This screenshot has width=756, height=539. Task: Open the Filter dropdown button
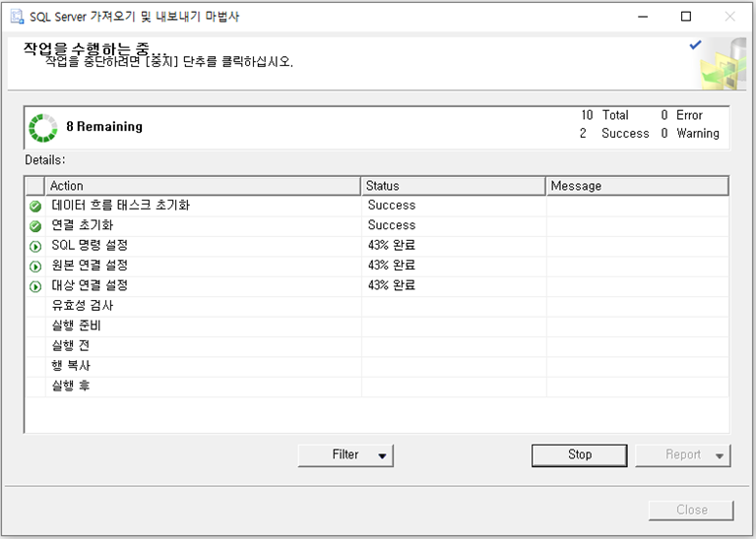(x=346, y=454)
